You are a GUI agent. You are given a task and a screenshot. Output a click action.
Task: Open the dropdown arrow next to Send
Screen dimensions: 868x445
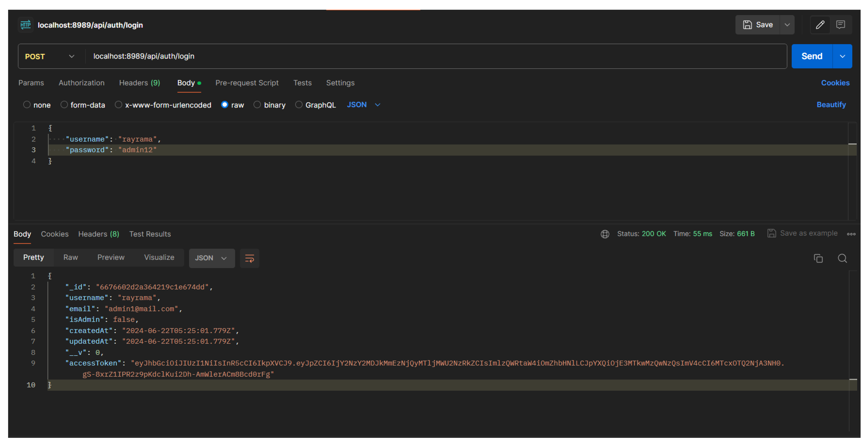842,56
